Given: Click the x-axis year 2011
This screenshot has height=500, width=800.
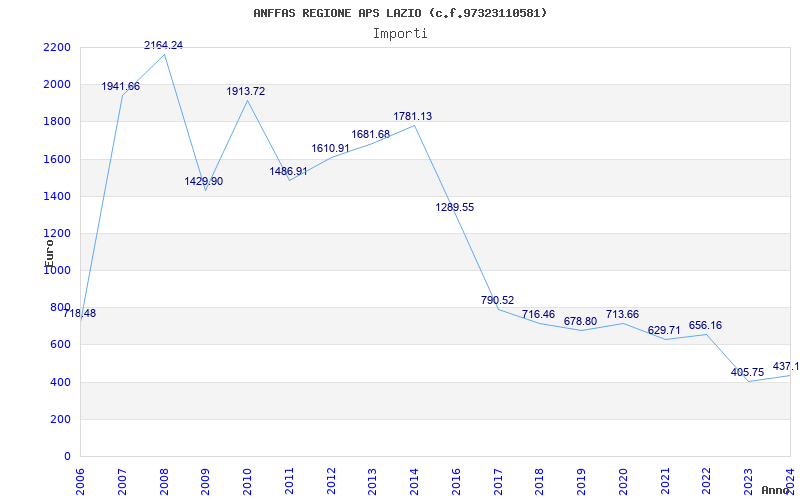Looking at the screenshot, I should [289, 481].
